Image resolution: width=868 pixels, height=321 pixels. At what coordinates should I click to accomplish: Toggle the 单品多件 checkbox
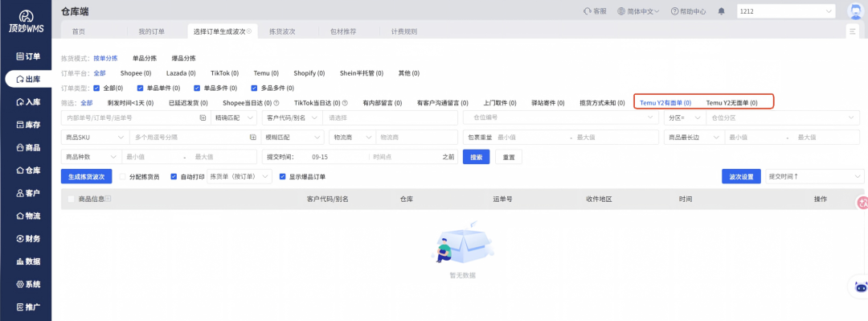click(198, 88)
